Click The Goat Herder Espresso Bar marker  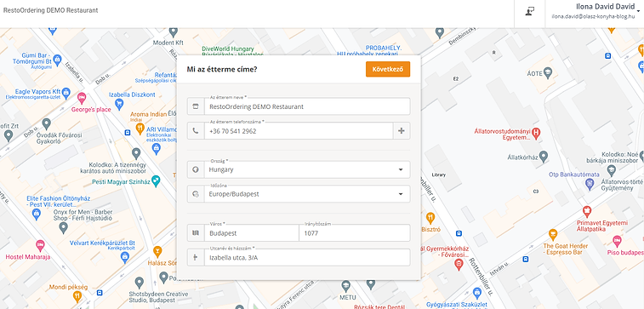[553, 235]
